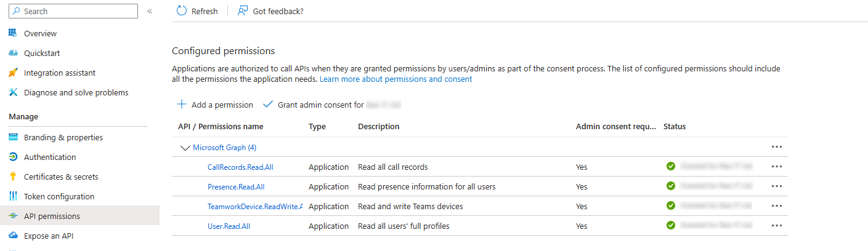This screenshot has width=868, height=251.
Task: Open Branding & properties menu item
Action: click(x=63, y=137)
